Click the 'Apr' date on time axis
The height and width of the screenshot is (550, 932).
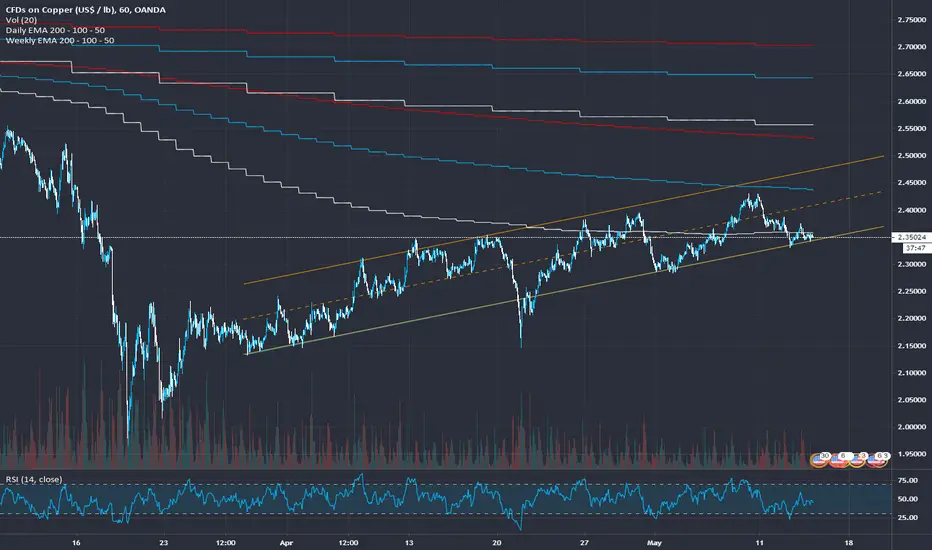click(286, 543)
